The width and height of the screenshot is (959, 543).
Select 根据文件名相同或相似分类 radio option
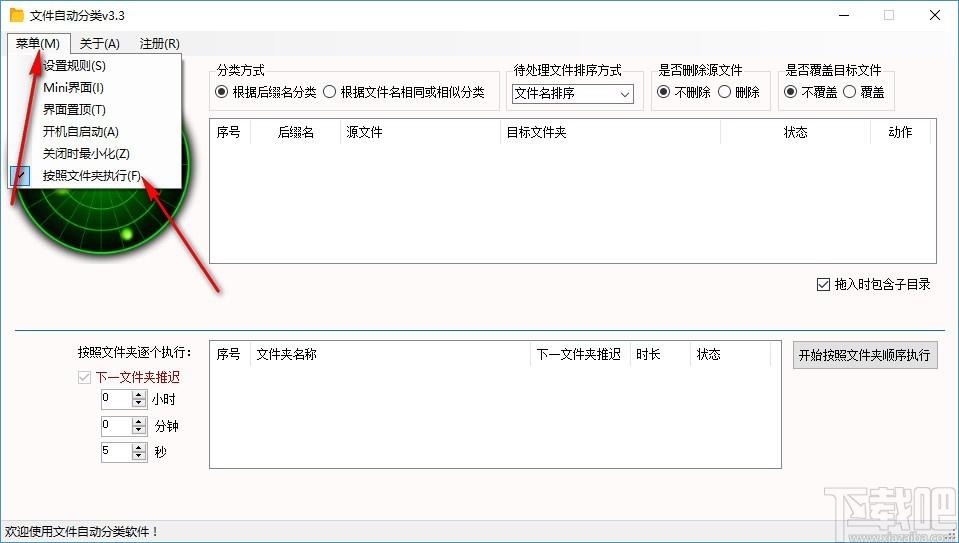[x=404, y=92]
